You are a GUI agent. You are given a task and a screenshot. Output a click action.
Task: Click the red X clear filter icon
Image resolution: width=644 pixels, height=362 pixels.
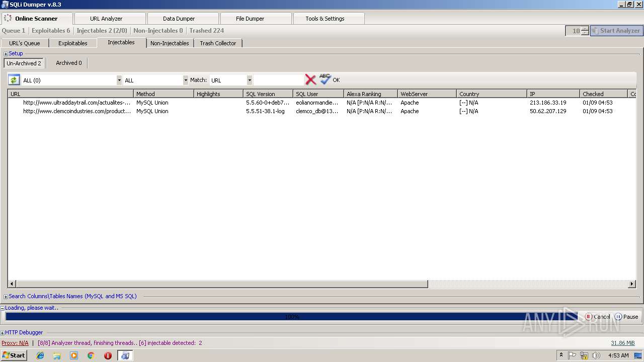point(310,79)
